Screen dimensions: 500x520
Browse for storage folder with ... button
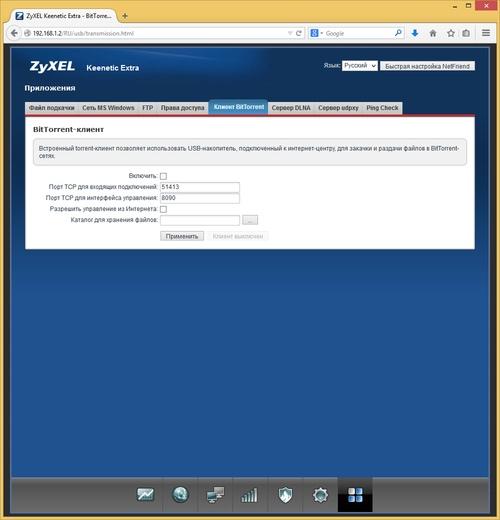tap(250, 220)
